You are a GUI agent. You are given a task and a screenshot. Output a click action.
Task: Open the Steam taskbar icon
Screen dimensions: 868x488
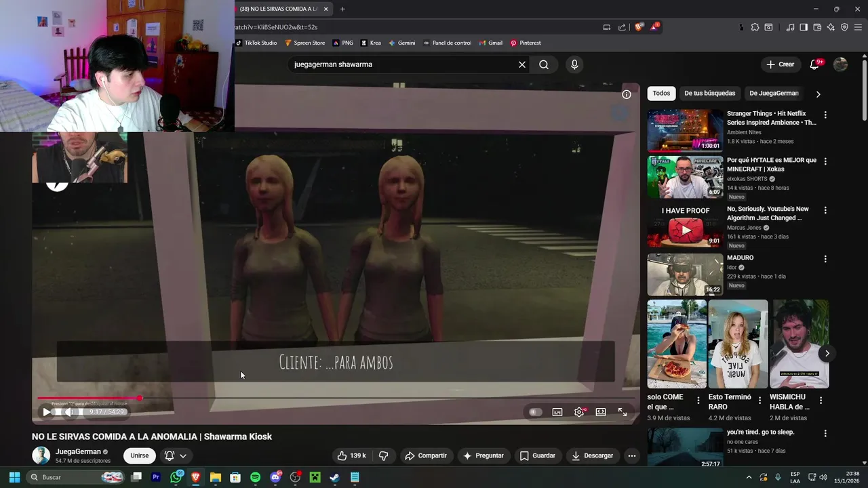(334, 477)
